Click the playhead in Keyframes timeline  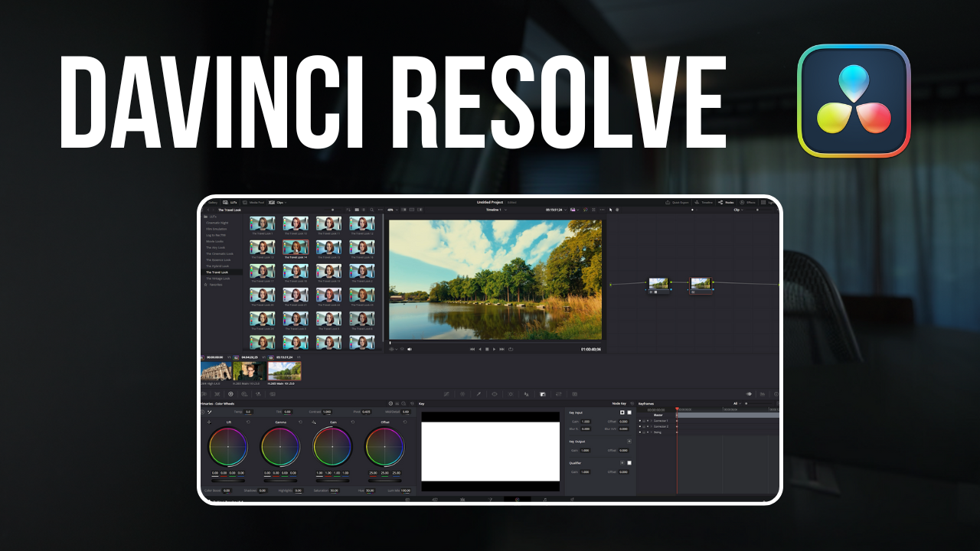coord(677,409)
